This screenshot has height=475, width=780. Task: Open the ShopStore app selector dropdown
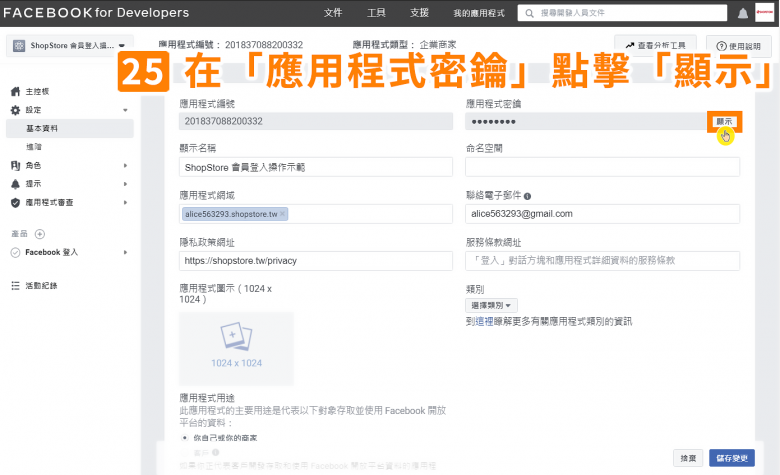click(x=70, y=46)
